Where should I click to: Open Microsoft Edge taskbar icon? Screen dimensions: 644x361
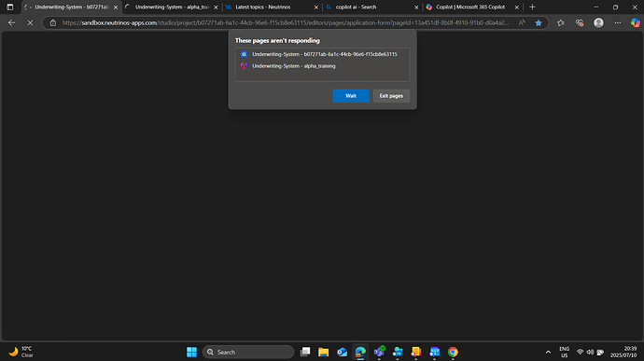pyautogui.click(x=360, y=352)
